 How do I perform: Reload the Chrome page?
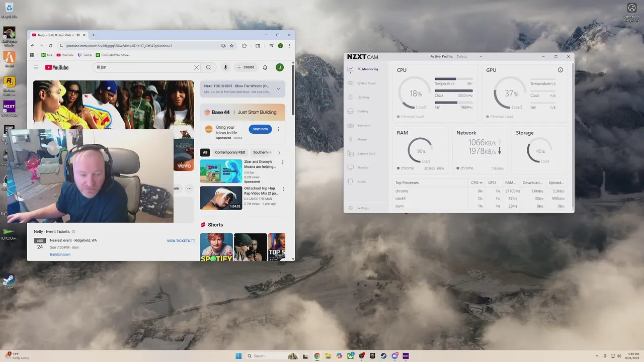(50, 46)
